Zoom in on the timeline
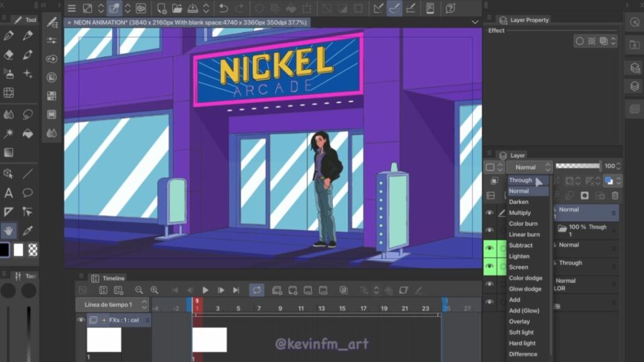This screenshot has width=644, height=362. click(x=154, y=290)
